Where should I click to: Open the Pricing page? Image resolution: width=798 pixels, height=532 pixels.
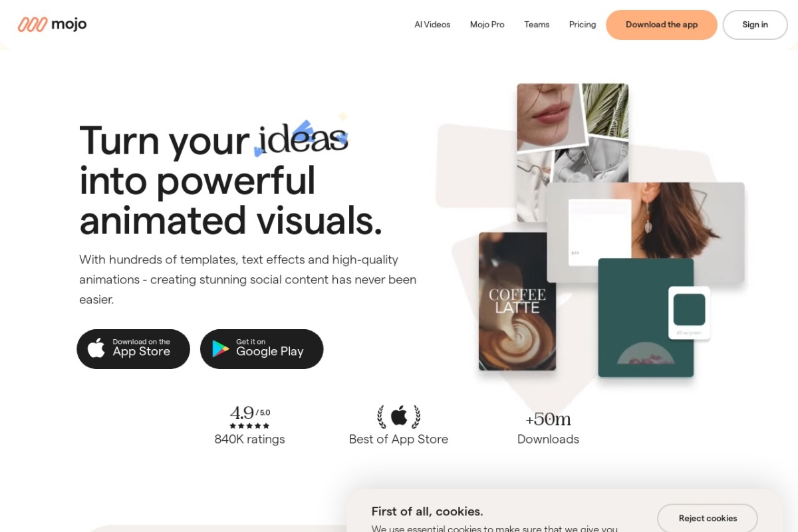[583, 25]
